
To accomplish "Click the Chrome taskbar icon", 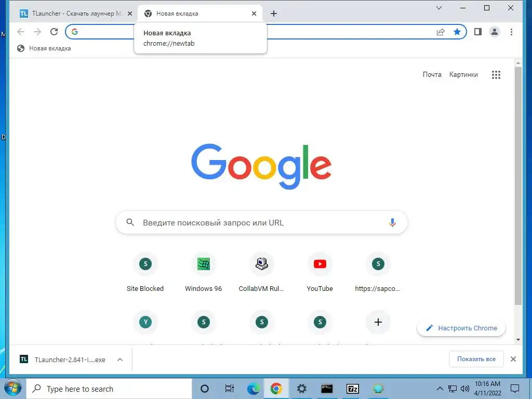I will (276, 389).
